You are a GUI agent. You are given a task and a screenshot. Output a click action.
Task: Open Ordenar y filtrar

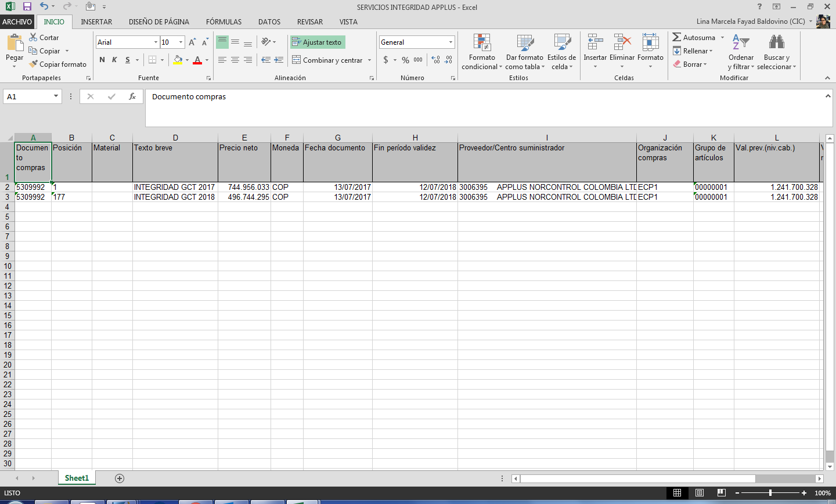(x=741, y=52)
